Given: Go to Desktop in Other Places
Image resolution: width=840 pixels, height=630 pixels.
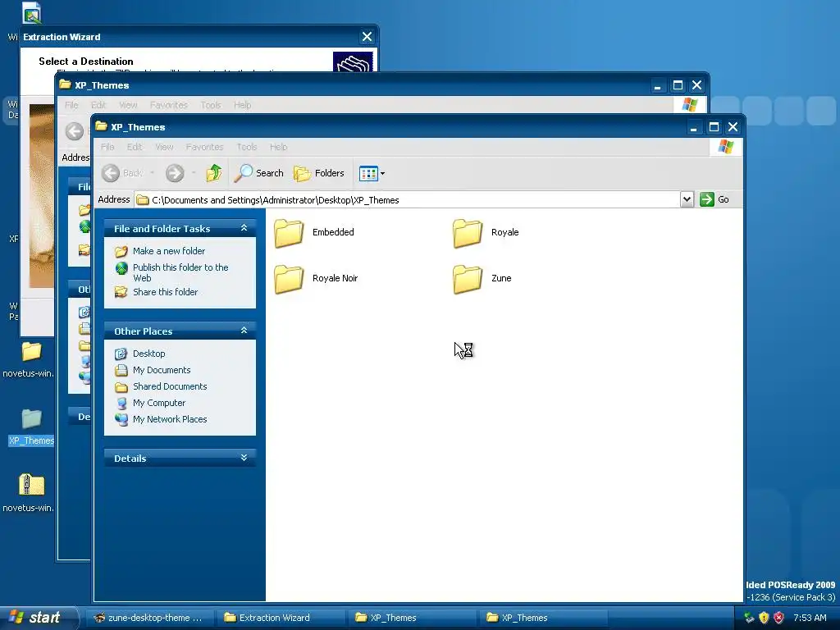Looking at the screenshot, I should click(x=148, y=354).
